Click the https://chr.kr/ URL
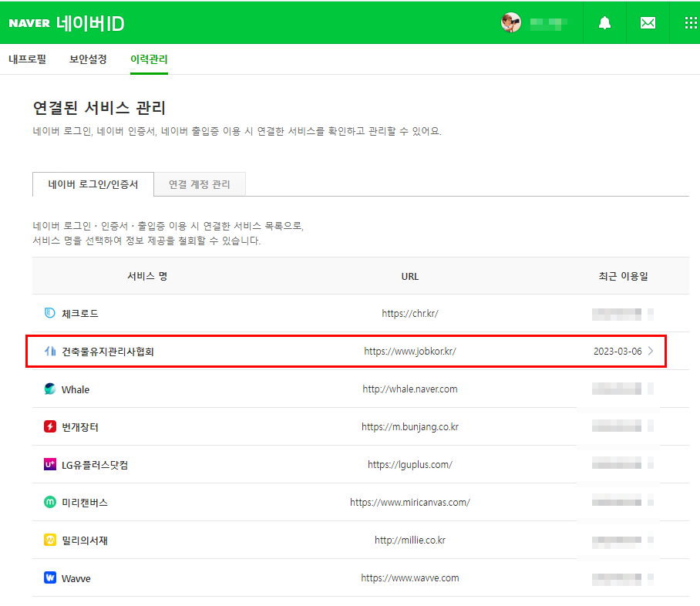 pos(410,314)
